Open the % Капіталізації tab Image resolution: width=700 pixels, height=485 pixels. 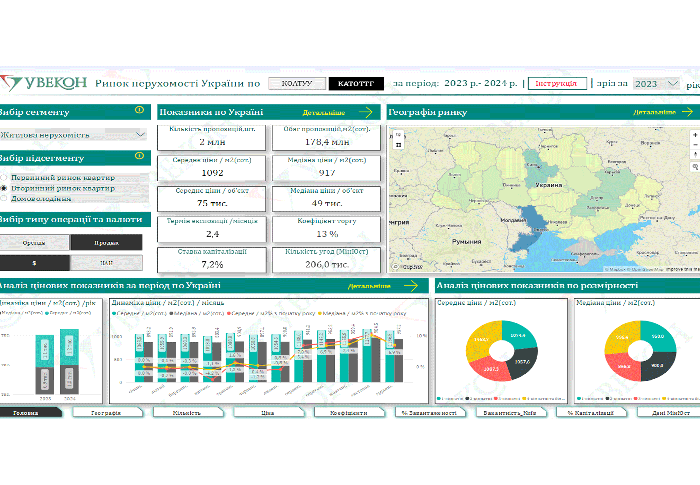click(x=591, y=413)
